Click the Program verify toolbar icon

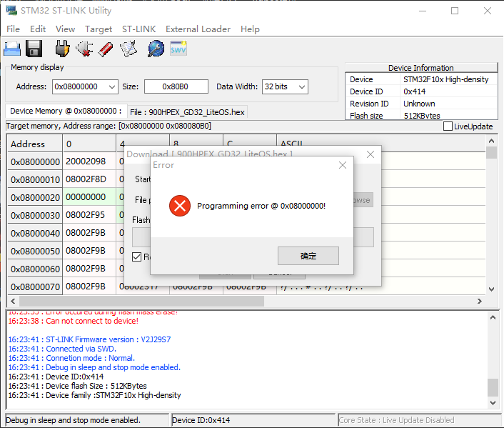tap(128, 49)
